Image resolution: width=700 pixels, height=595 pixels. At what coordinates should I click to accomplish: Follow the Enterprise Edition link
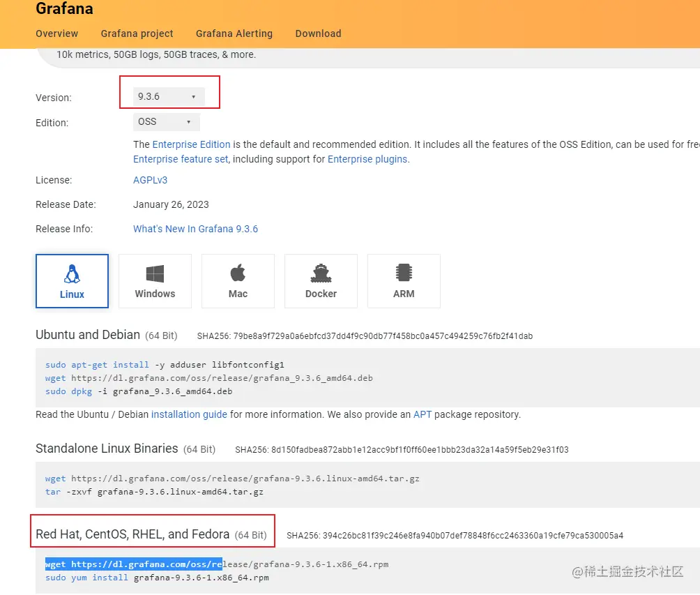pyautogui.click(x=191, y=144)
